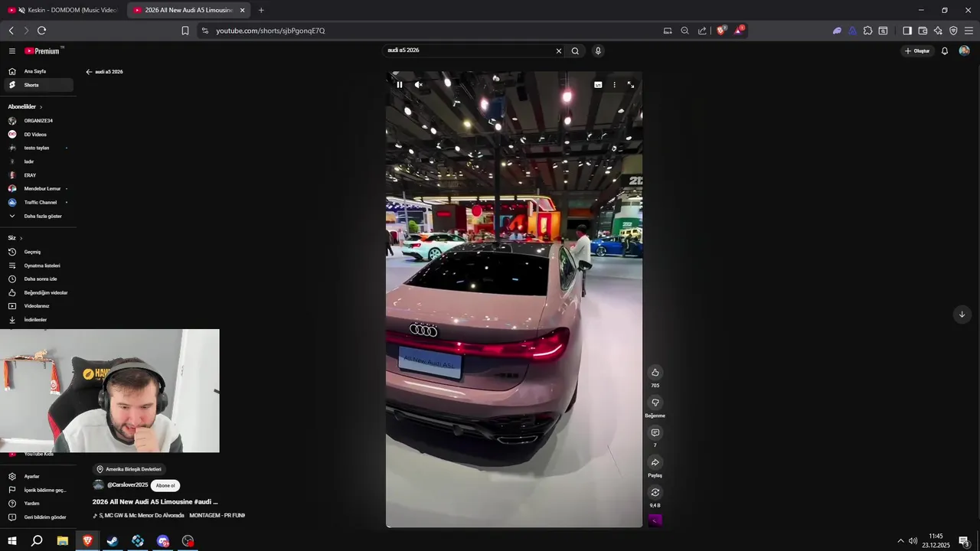Subscribe with the 'Abone ol' button
Image resolution: width=980 pixels, height=551 pixels.
pos(165,485)
